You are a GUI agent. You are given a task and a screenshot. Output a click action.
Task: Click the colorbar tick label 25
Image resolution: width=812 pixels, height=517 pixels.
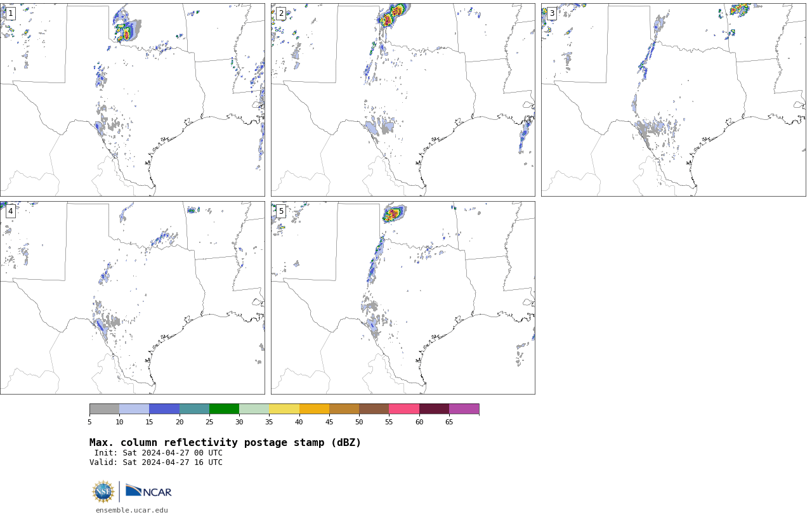[209, 422]
